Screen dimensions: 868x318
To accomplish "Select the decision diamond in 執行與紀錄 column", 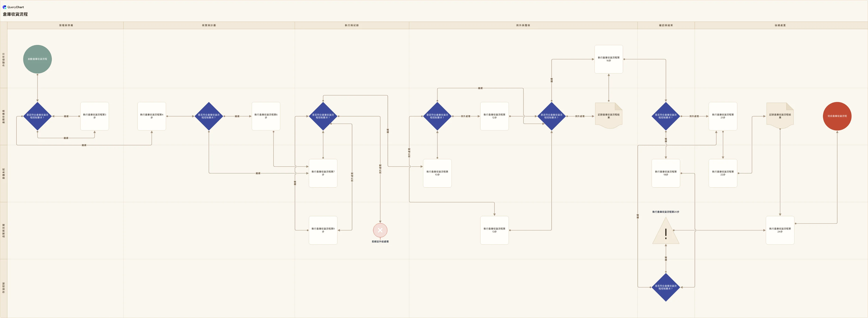I will (323, 116).
